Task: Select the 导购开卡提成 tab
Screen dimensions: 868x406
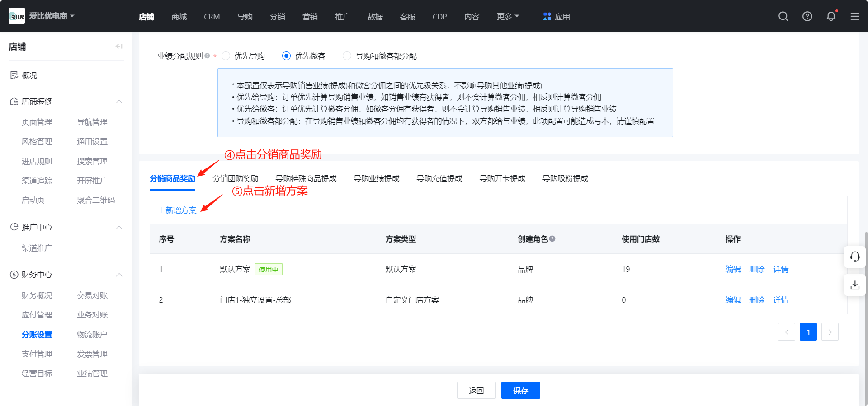Action: 502,178
